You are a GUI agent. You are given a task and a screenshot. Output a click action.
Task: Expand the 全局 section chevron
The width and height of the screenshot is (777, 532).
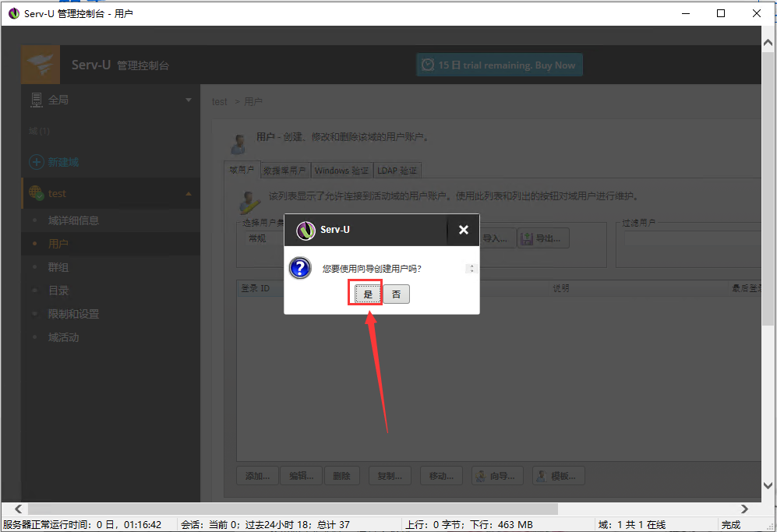coord(188,99)
